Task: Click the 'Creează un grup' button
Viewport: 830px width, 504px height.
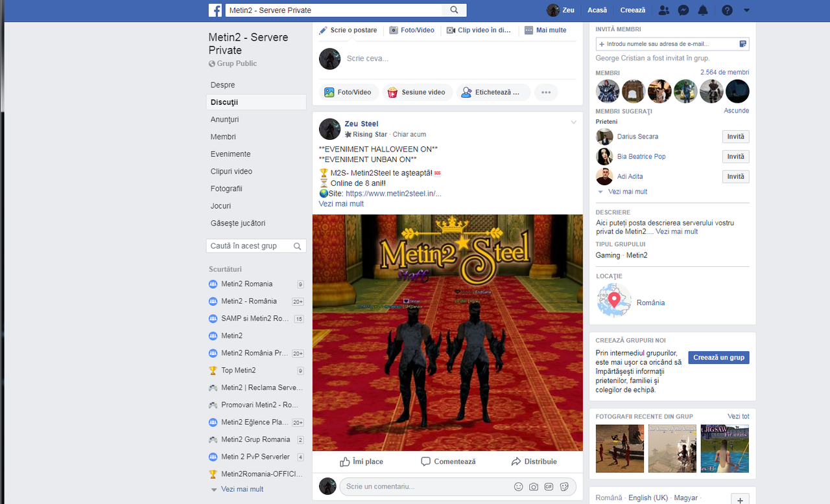Action: (718, 358)
